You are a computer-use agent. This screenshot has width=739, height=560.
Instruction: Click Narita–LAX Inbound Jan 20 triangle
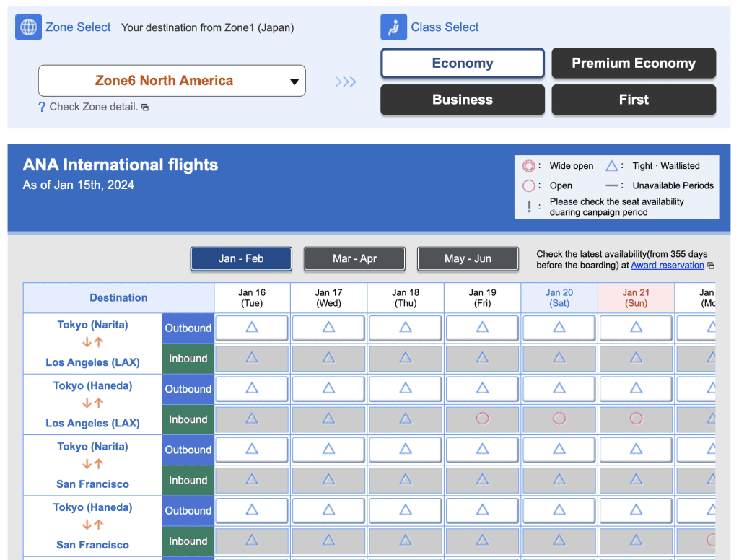pyautogui.click(x=559, y=358)
